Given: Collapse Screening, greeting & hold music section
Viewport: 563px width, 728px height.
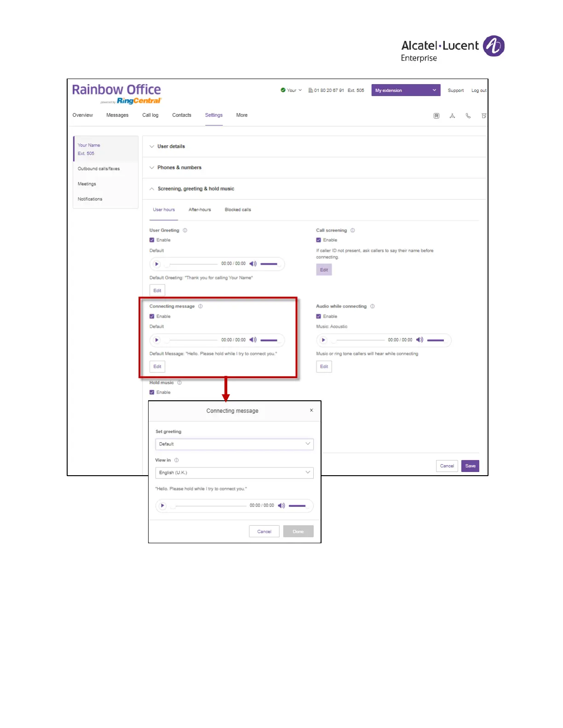Looking at the screenshot, I should (x=314, y=189).
